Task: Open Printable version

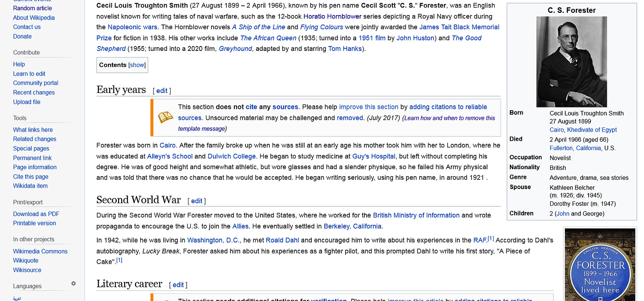Action: [x=34, y=223]
